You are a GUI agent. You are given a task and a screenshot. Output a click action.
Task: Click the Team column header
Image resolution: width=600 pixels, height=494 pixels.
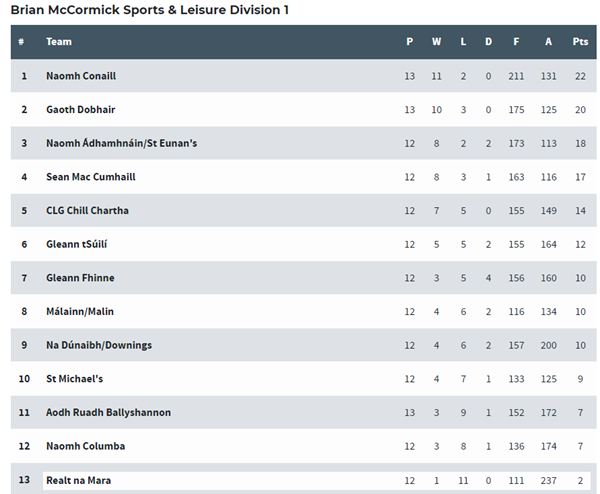tap(59, 42)
